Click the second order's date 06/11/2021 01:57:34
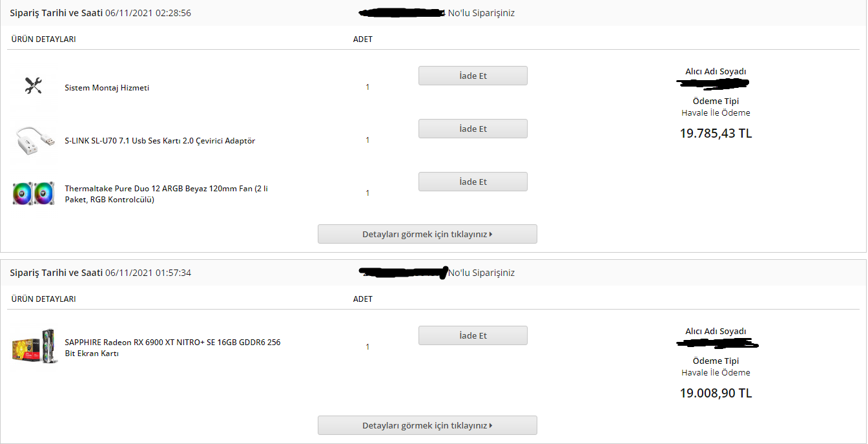Viewport: 868px width, 444px height. (148, 273)
